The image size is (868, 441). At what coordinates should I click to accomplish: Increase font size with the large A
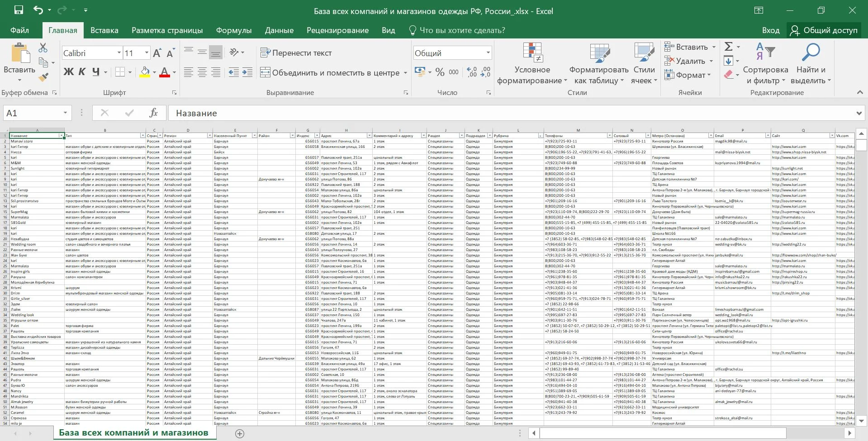coord(157,53)
